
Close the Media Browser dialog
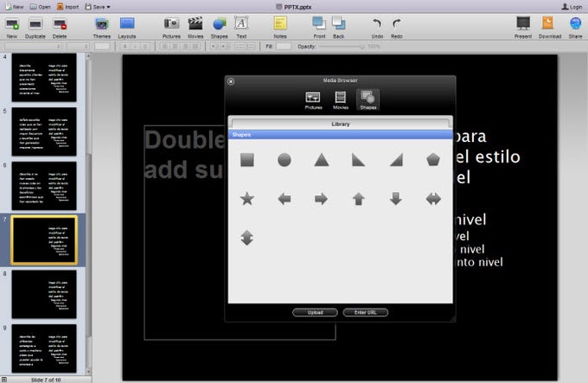coord(231,81)
